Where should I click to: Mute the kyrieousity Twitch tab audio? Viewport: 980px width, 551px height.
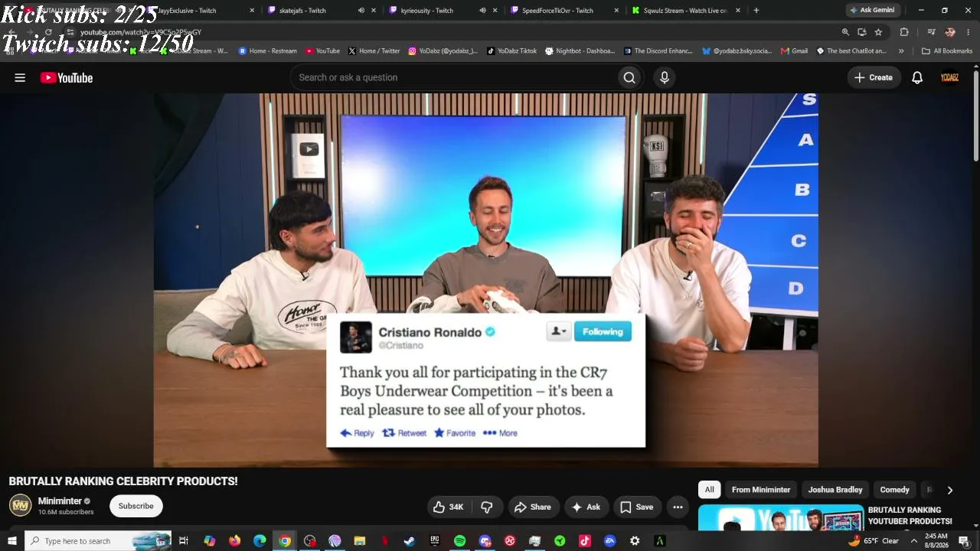(482, 11)
